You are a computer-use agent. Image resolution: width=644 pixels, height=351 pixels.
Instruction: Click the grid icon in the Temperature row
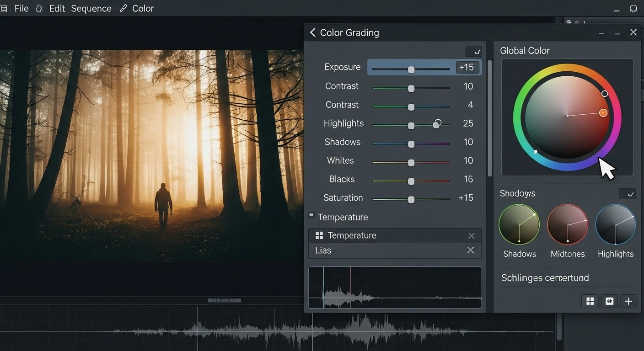[318, 235]
